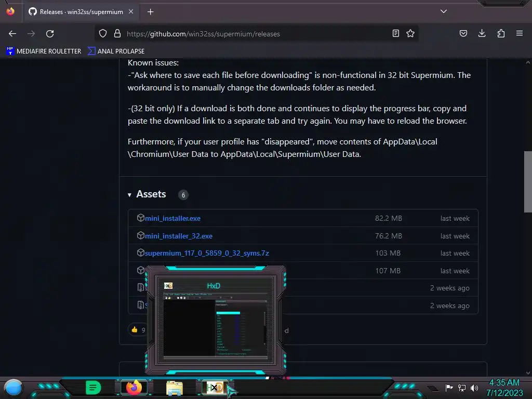Click the '82.2 MB' size text

point(389,219)
